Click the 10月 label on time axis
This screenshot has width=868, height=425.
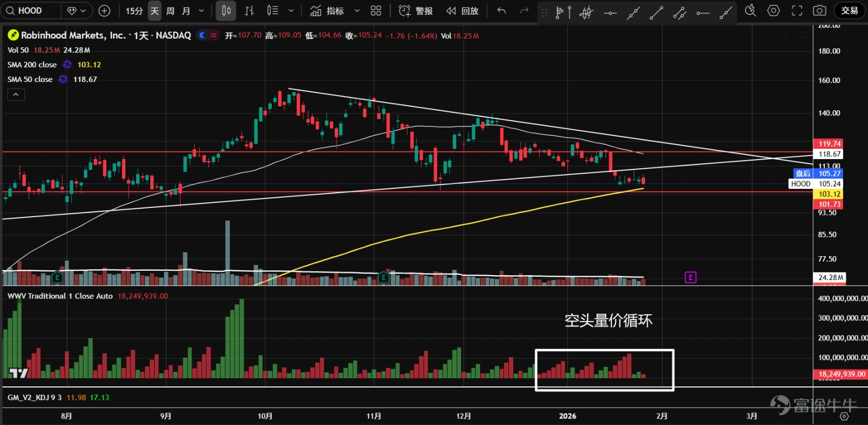(265, 416)
